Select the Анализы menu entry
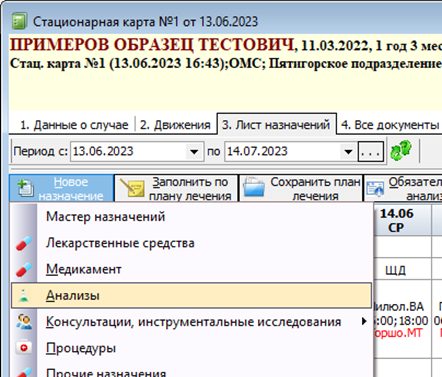 tap(191, 296)
